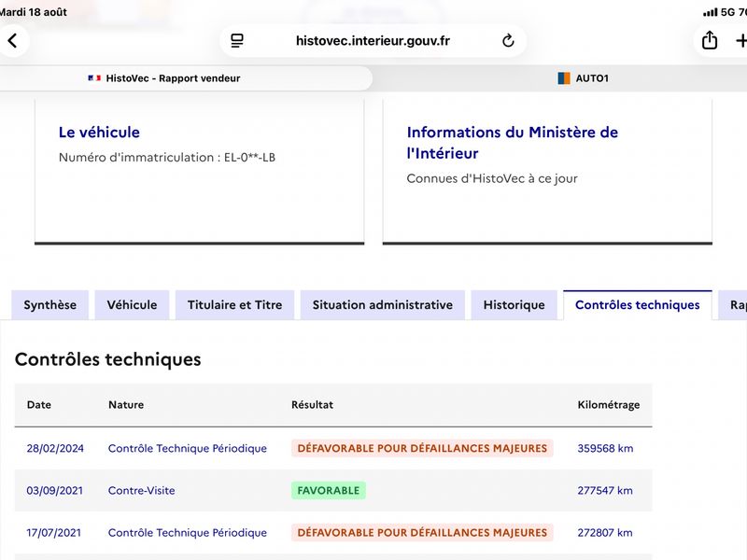The height and width of the screenshot is (560, 747).
Task: Open the page reader menu icon
Action: tap(237, 40)
